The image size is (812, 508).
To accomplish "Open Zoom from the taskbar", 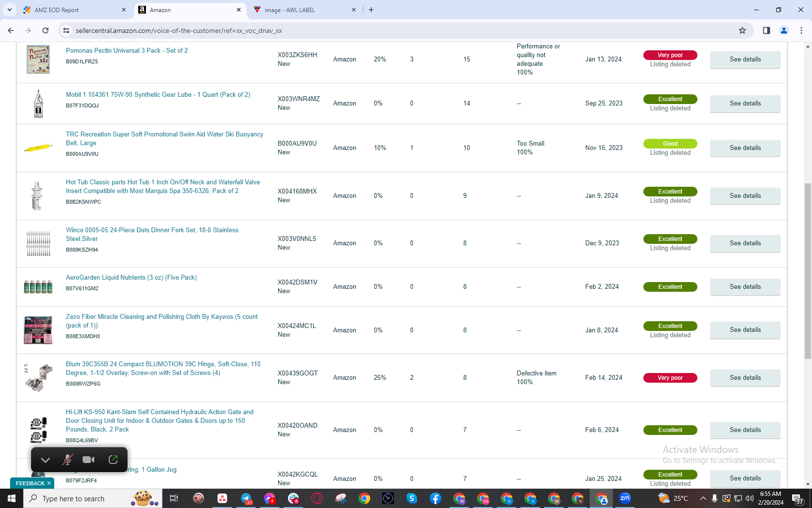I will [x=625, y=498].
